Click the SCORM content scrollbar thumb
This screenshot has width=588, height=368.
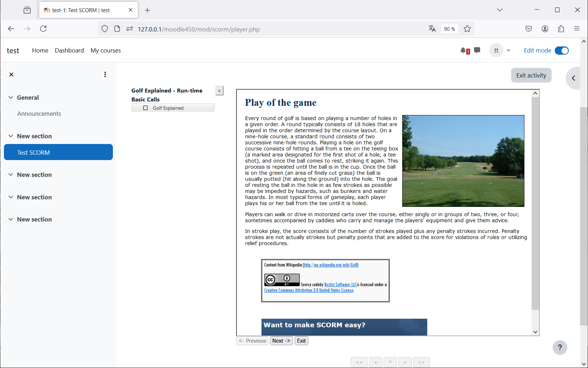(x=535, y=203)
